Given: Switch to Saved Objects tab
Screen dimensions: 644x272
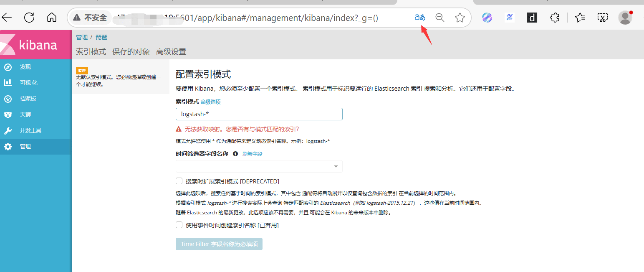Looking at the screenshot, I should tap(131, 52).
